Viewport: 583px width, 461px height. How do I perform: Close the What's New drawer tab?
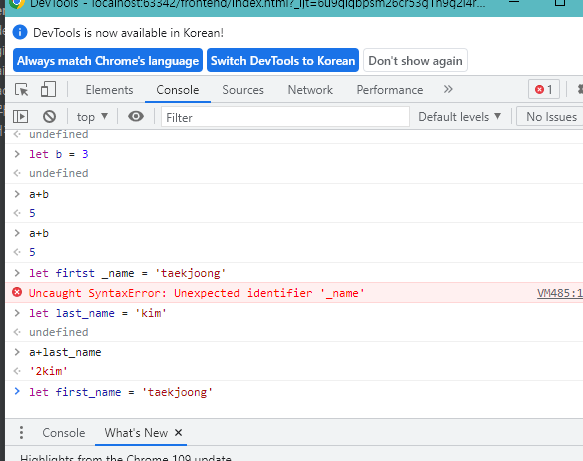coord(178,432)
